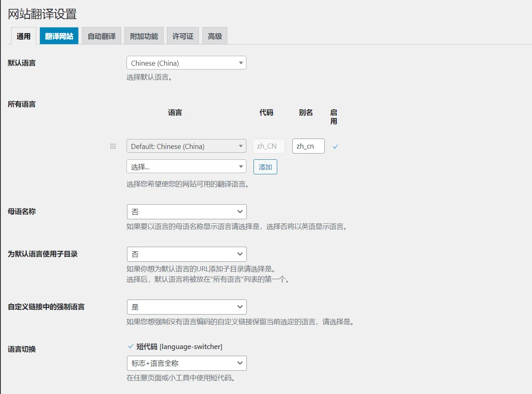Screen dimensions: 532x394
Task: Expand the 母语名称 dropdown
Action: tap(187, 212)
